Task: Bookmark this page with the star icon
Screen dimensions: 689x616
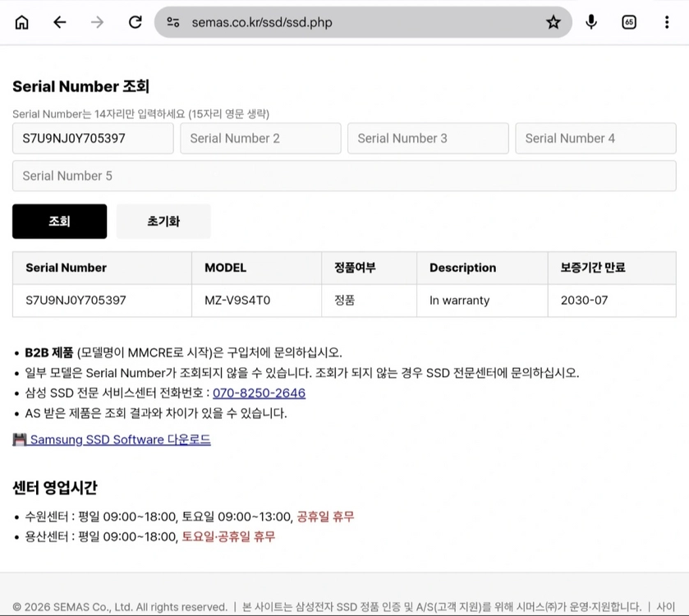Action: click(x=553, y=22)
